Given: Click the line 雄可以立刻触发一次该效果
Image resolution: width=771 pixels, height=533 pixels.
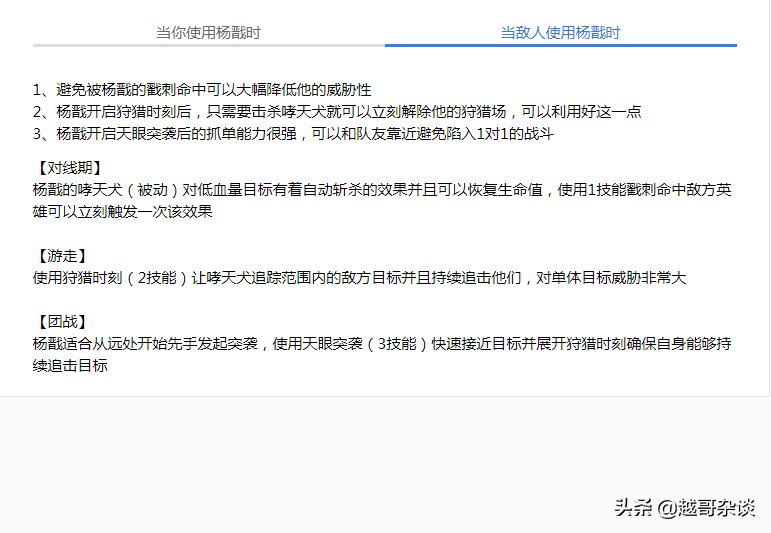Looking at the screenshot, I should coord(122,211).
